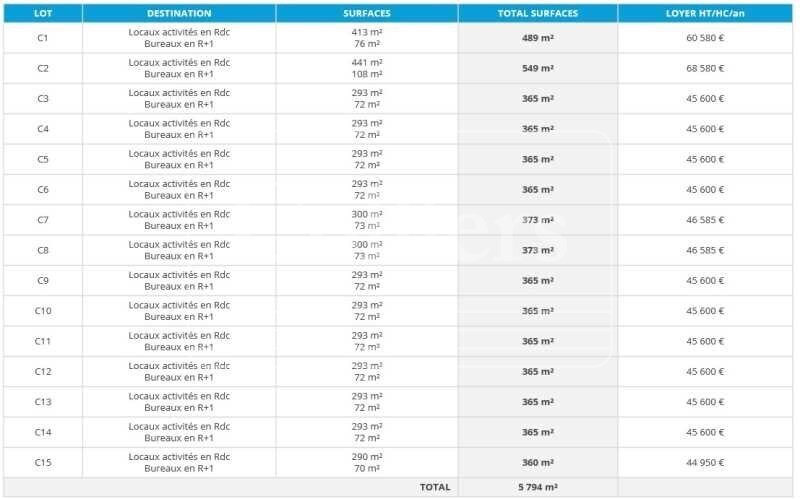
Task: Select the 360 m² total surface cell
Action: 538,463
